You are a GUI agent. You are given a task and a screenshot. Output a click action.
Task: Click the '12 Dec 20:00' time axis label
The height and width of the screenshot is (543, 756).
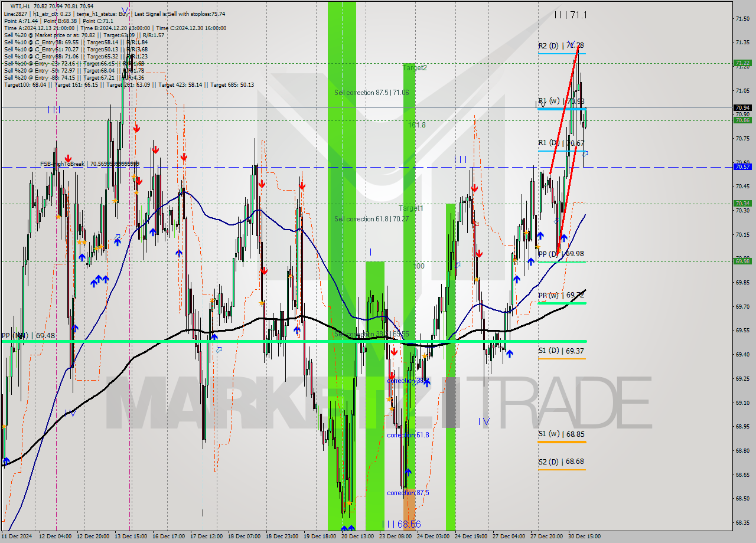coord(92,537)
